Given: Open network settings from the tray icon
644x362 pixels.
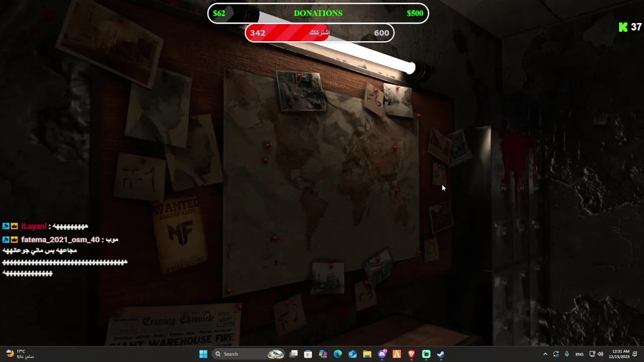Looking at the screenshot, I should (592, 354).
